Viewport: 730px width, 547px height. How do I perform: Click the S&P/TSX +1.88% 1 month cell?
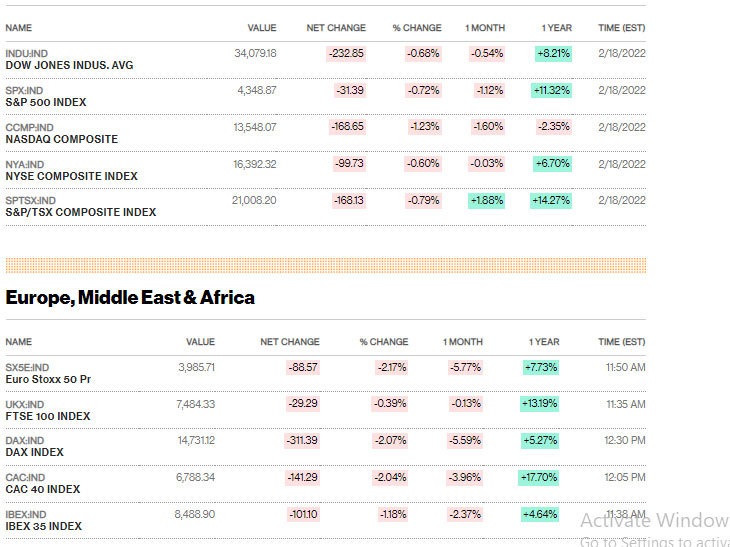[x=486, y=200]
